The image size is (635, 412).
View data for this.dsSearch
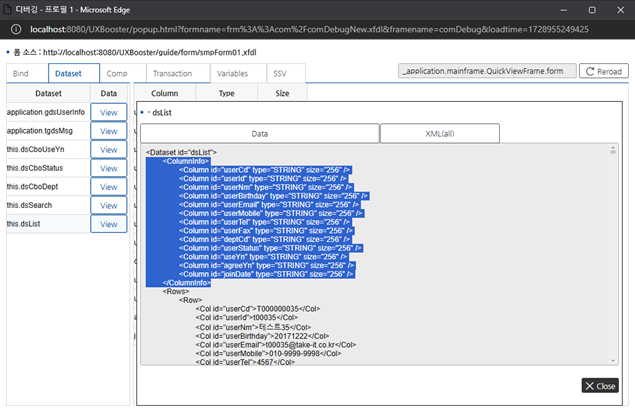click(109, 205)
